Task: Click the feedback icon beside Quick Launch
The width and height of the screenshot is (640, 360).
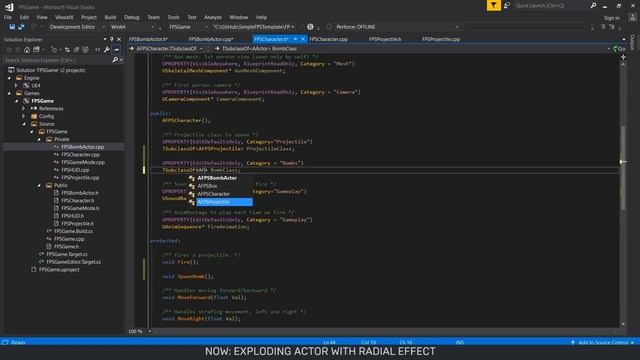Action: click(x=507, y=5)
